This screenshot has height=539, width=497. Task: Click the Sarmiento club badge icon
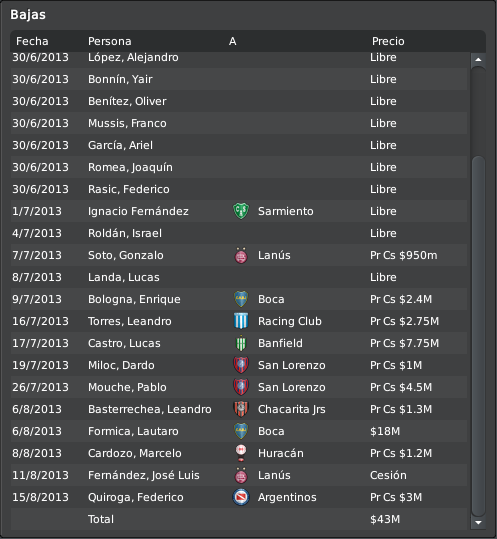(x=241, y=211)
